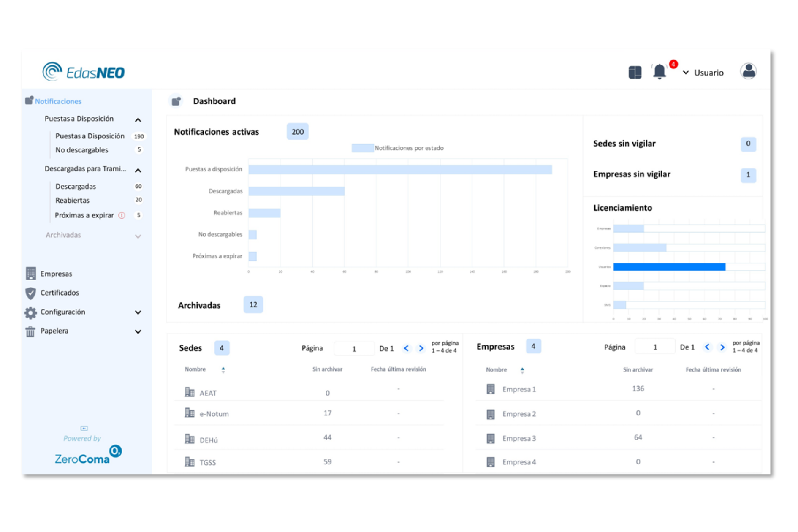The image size is (798, 532).
Task: Click the layout panel icon in header
Action: (635, 72)
